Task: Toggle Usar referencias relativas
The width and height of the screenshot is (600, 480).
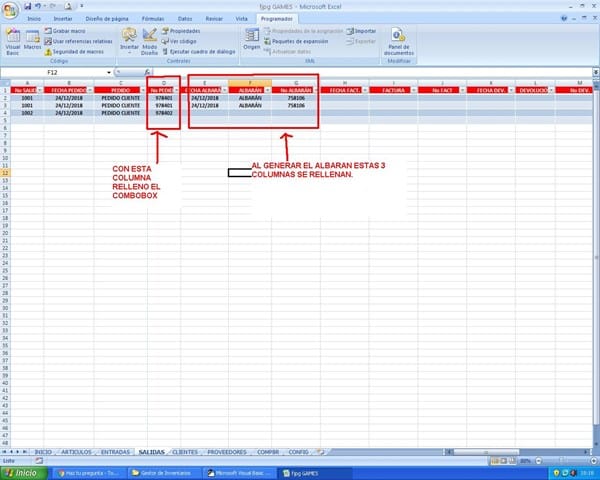Action: point(78,41)
